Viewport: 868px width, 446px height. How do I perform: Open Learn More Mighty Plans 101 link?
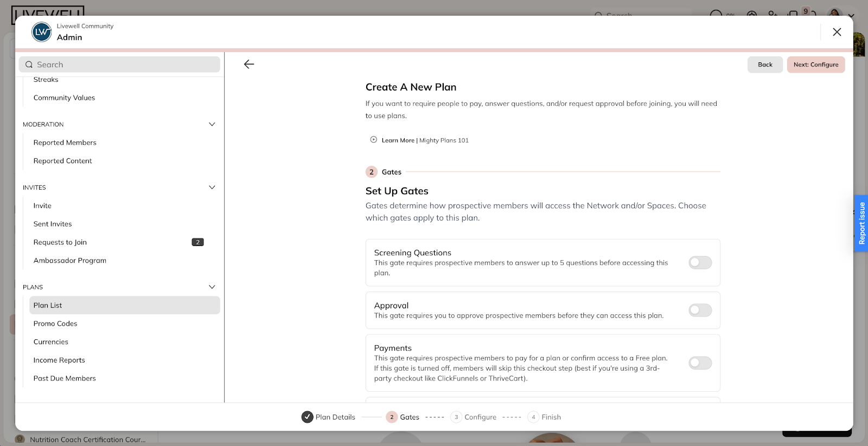click(425, 140)
